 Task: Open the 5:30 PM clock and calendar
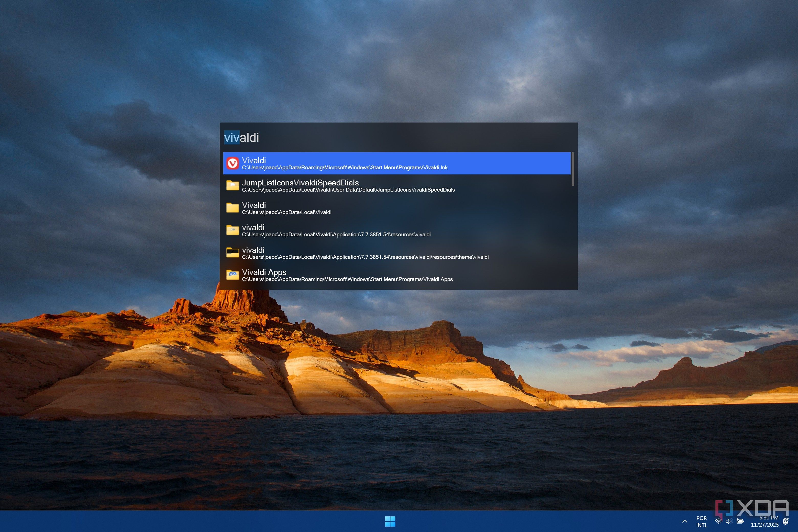pos(764,521)
